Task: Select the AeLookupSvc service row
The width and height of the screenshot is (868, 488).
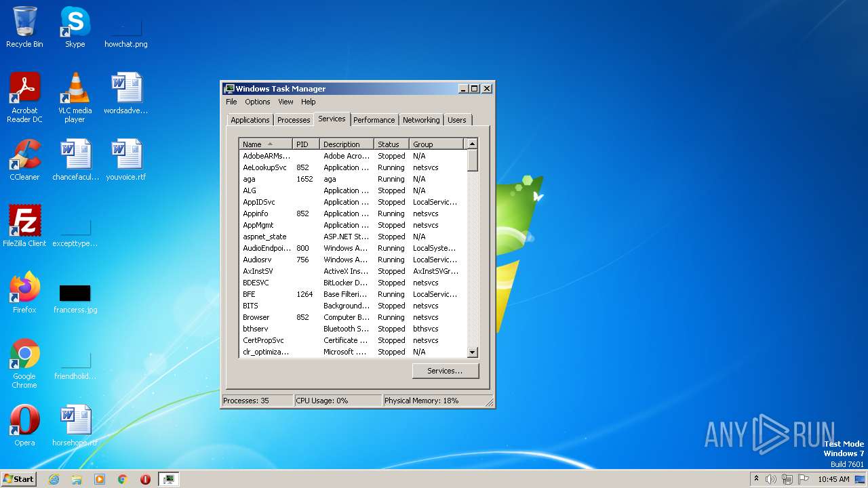Action: point(353,167)
